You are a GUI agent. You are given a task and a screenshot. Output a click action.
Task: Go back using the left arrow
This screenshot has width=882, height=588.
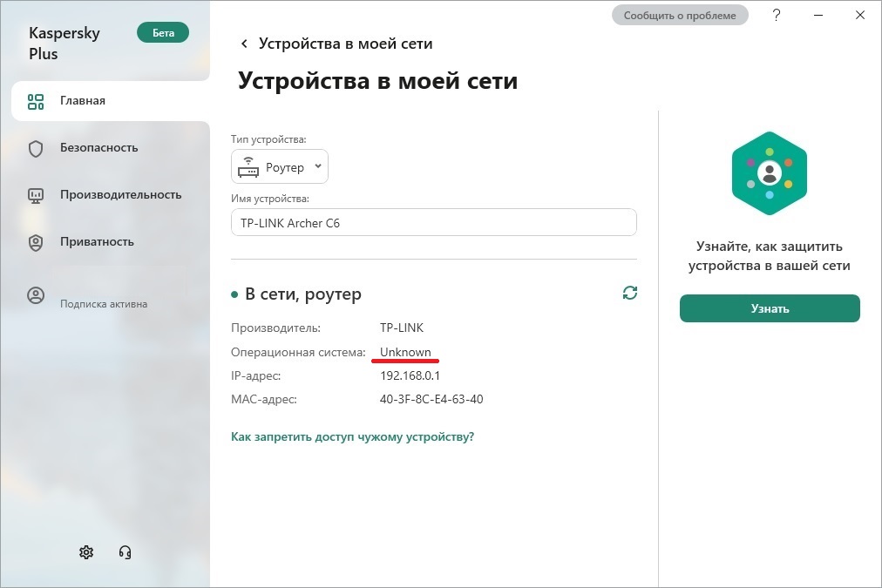pos(244,44)
